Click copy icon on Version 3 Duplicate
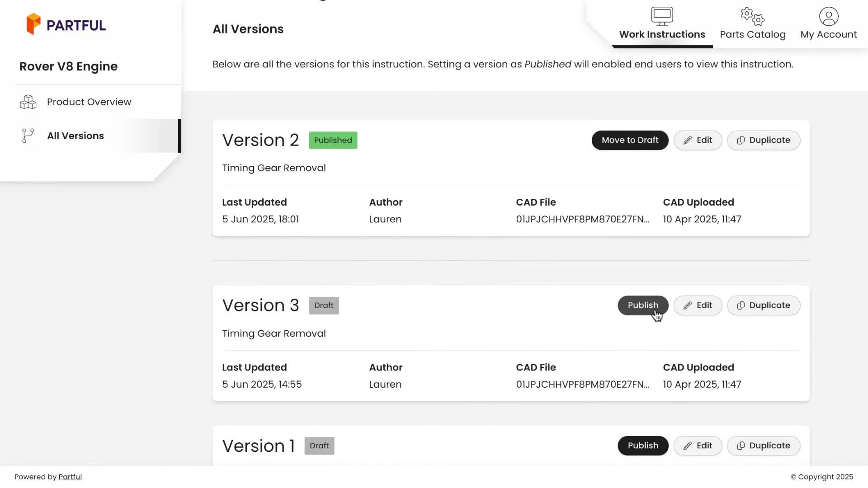Image resolution: width=868 pixels, height=488 pixels. [x=741, y=306]
